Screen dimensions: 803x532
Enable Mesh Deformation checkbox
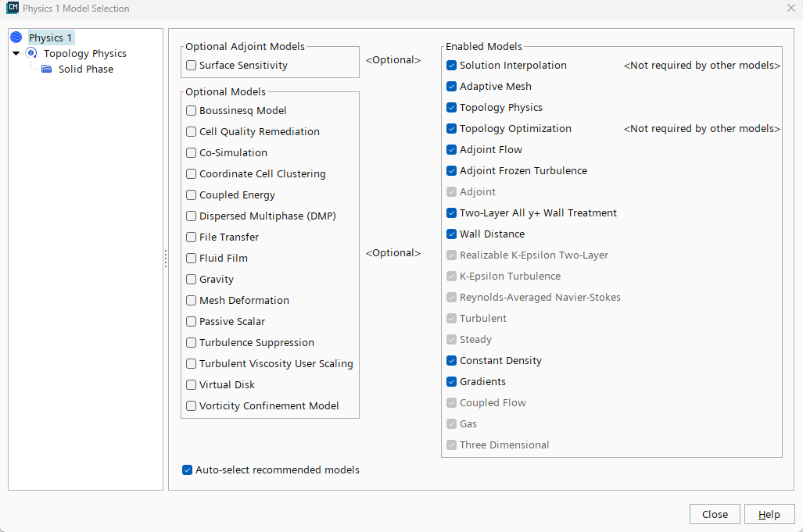coord(191,300)
